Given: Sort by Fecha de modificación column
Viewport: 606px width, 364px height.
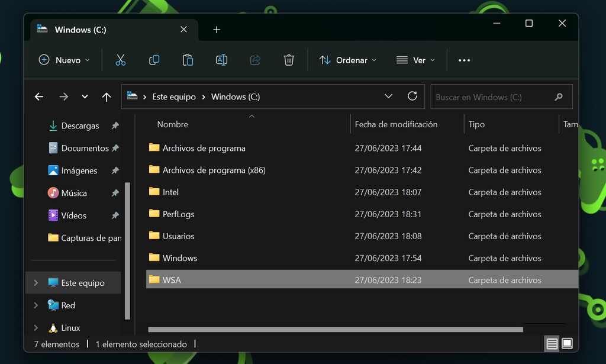Looking at the screenshot, I should (x=396, y=124).
